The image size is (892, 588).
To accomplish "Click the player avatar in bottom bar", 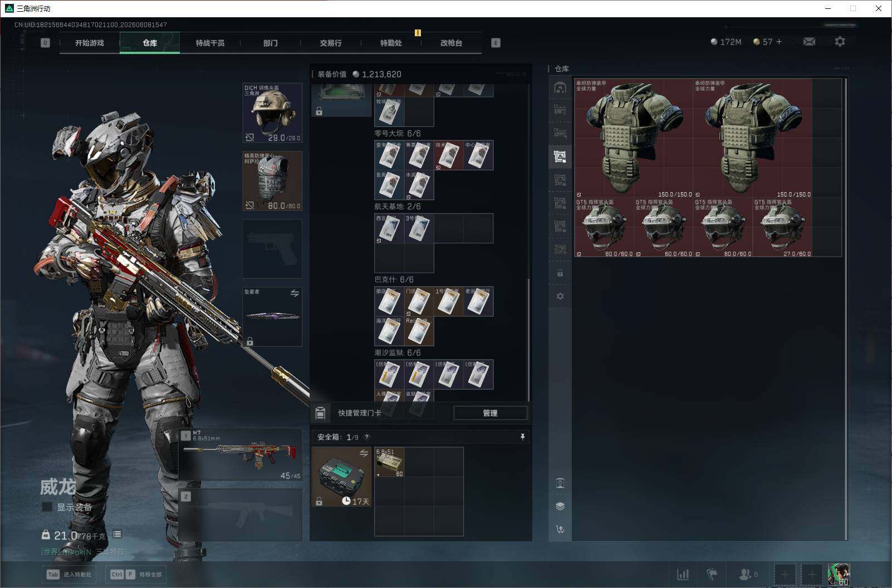I will 839,575.
